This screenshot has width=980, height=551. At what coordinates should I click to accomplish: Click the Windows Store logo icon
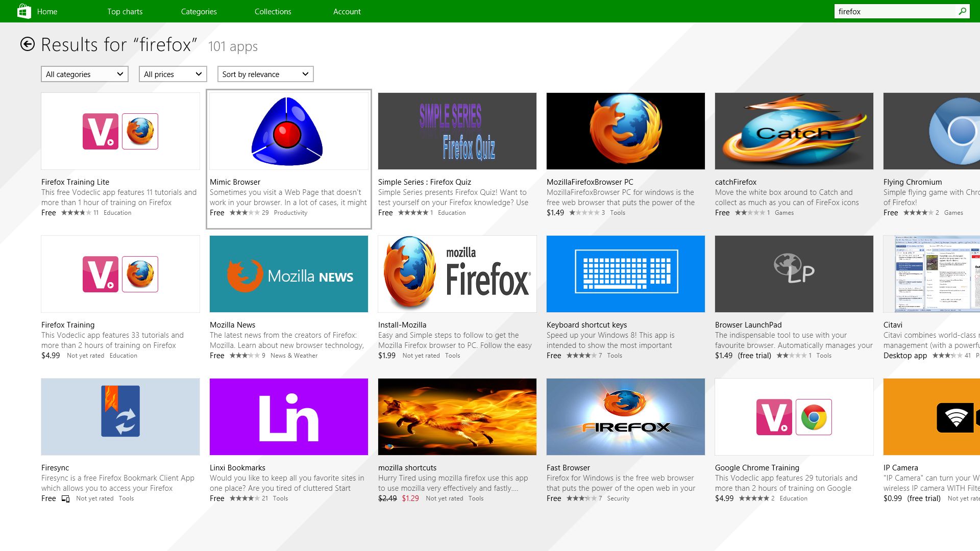(23, 11)
